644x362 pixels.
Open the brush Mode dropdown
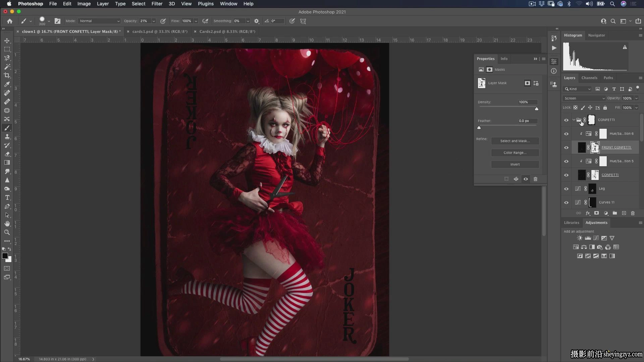tap(99, 21)
